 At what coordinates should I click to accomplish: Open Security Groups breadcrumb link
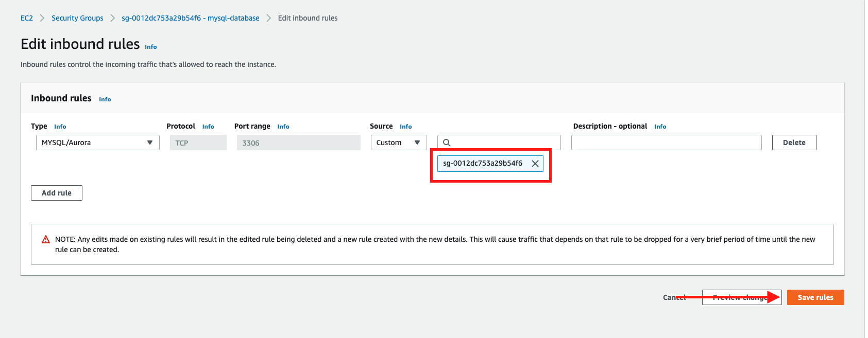pos(77,18)
